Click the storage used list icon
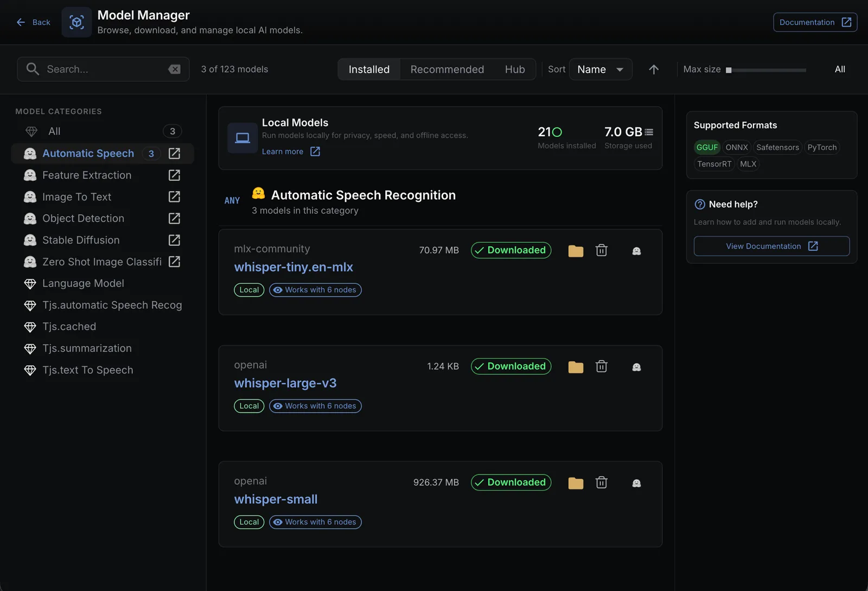Screen dimensions: 868x591 pos(649,132)
